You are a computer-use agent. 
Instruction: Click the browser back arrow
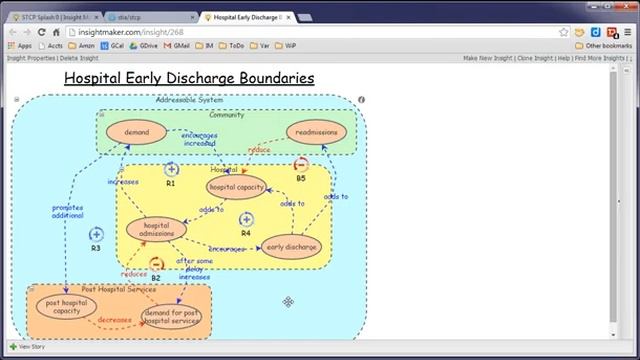(13, 32)
